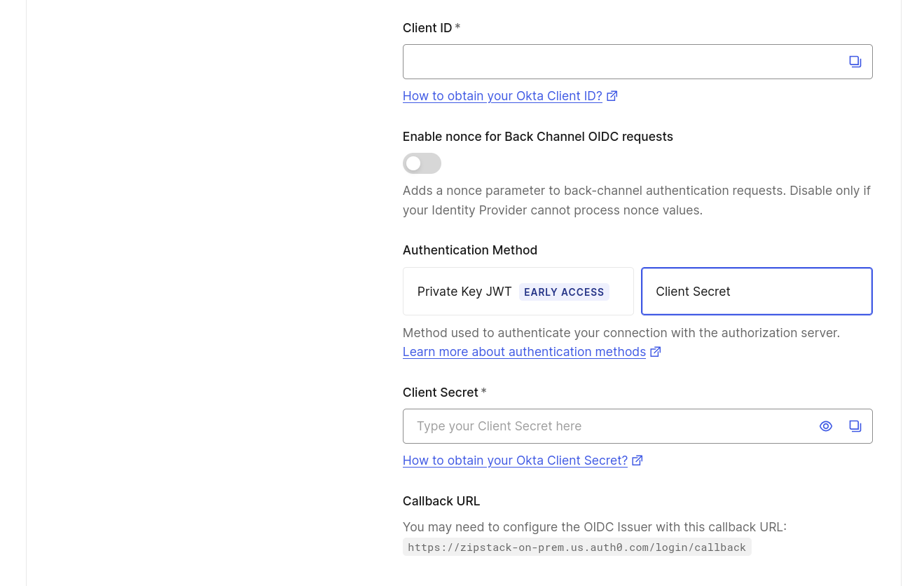Click the Client Secret input field

609,426
